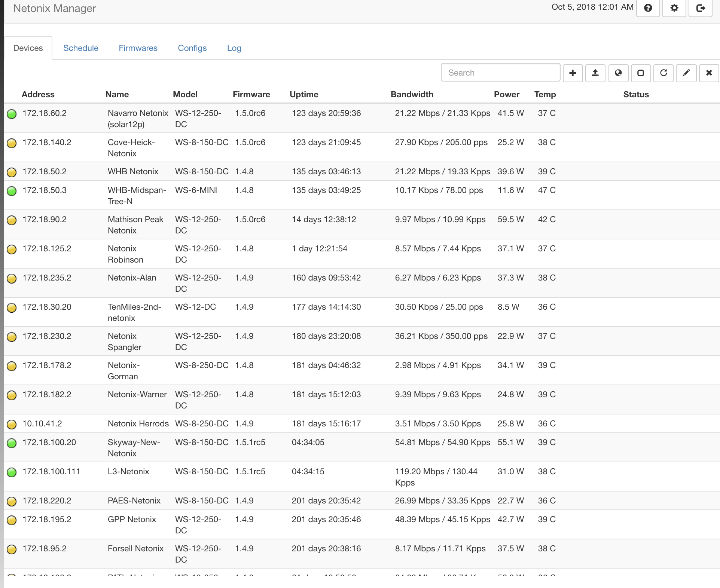Open the Firmwares tab

pyautogui.click(x=138, y=48)
